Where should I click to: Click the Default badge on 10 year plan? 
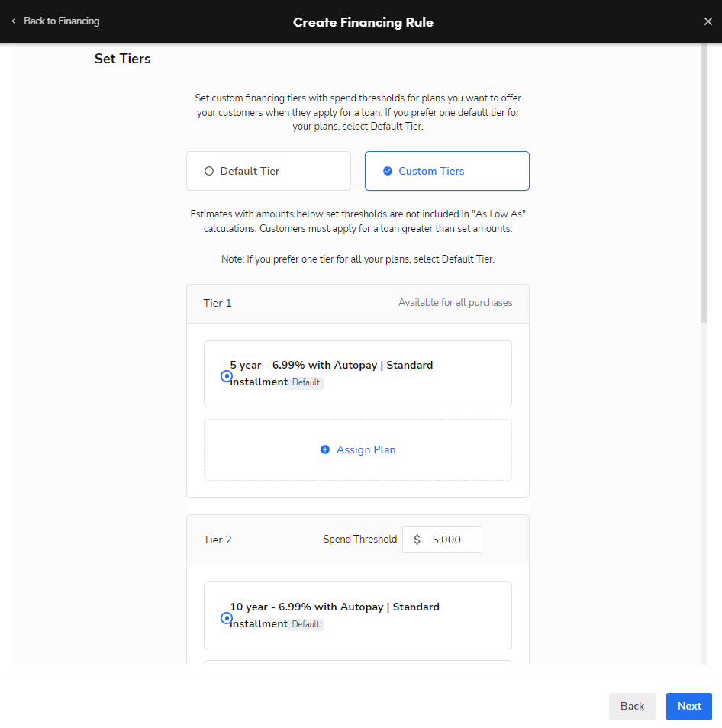point(305,624)
